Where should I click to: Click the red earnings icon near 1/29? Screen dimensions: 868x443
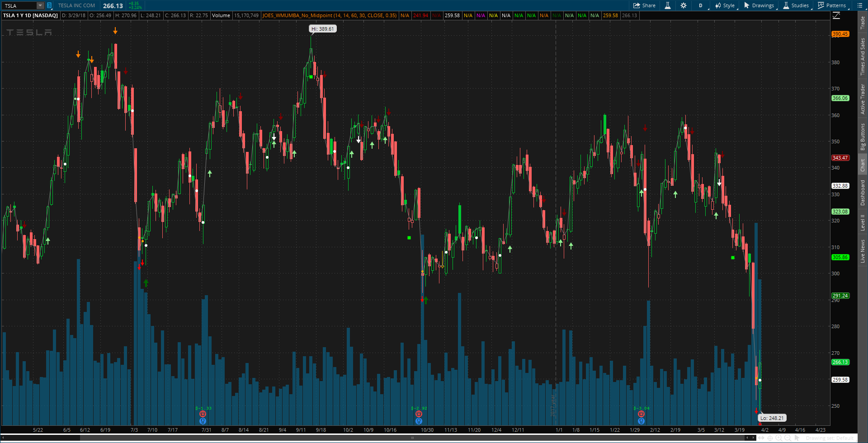641,414
